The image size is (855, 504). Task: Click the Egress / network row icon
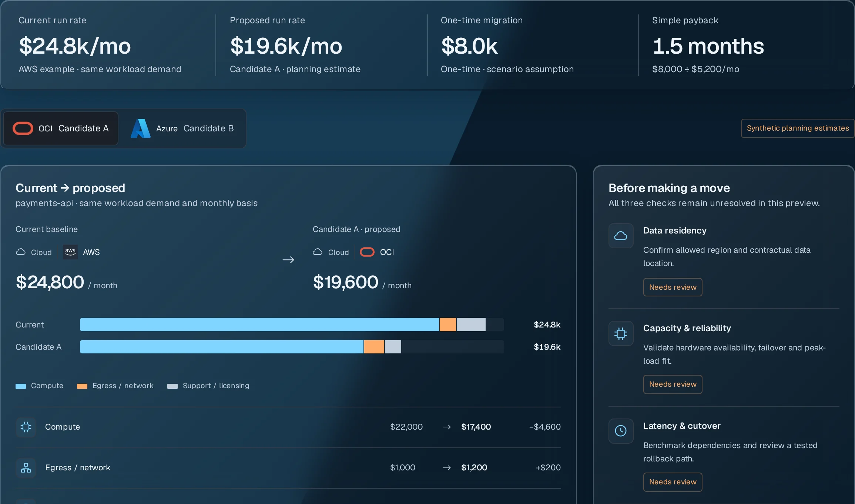(x=26, y=468)
